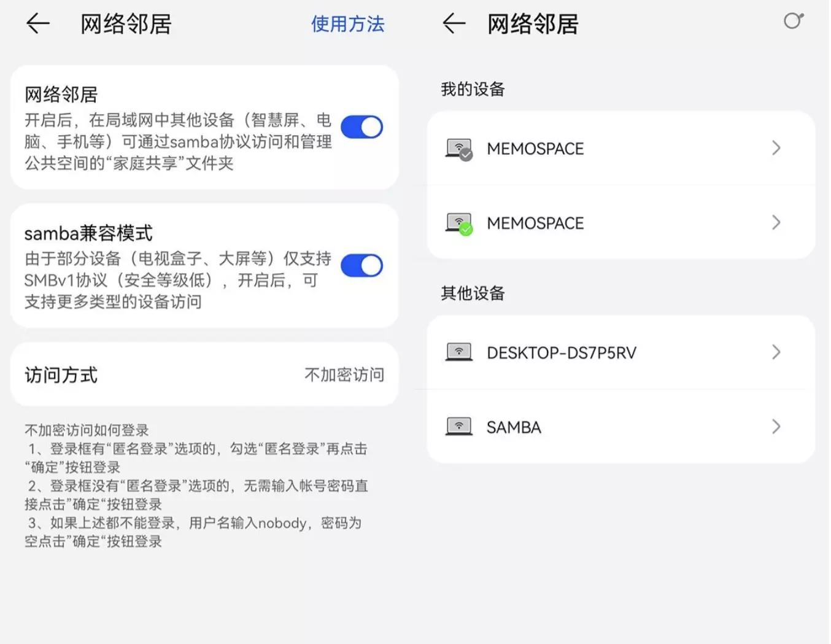Click the back arrow on the right screen
The width and height of the screenshot is (831, 644).
tap(453, 23)
